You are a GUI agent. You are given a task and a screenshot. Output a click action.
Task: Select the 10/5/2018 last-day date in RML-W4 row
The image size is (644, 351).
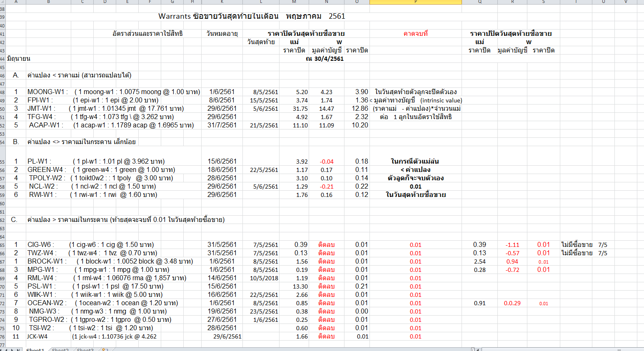pos(264,278)
